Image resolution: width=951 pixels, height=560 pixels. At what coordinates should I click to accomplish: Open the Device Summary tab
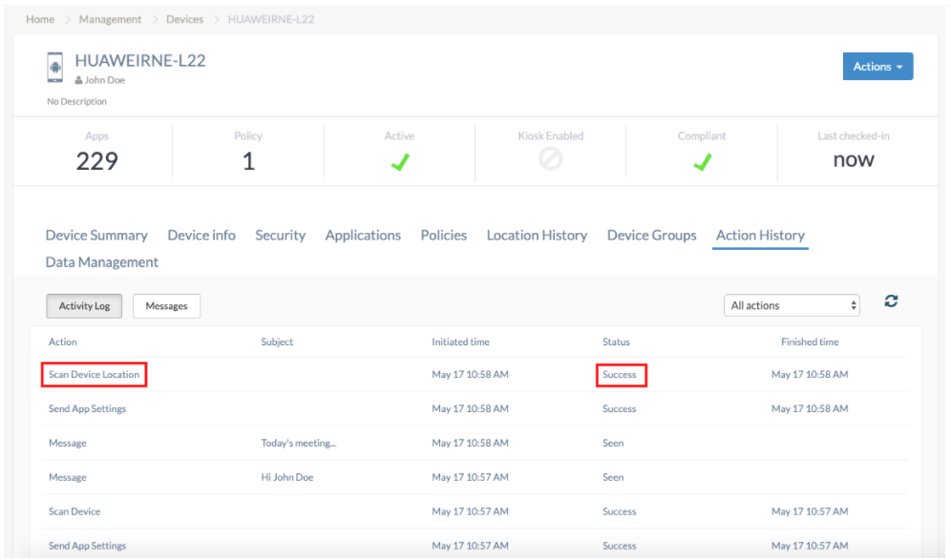[96, 236]
